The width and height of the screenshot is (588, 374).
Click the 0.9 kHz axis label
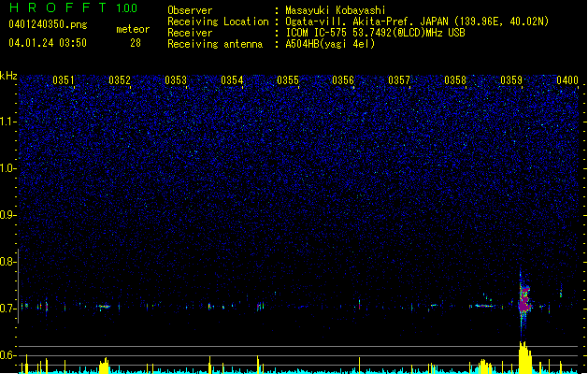click(7, 215)
